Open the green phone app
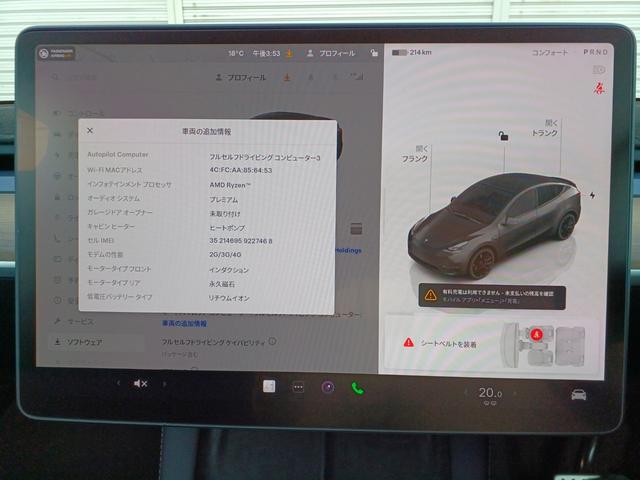 pyautogui.click(x=358, y=388)
